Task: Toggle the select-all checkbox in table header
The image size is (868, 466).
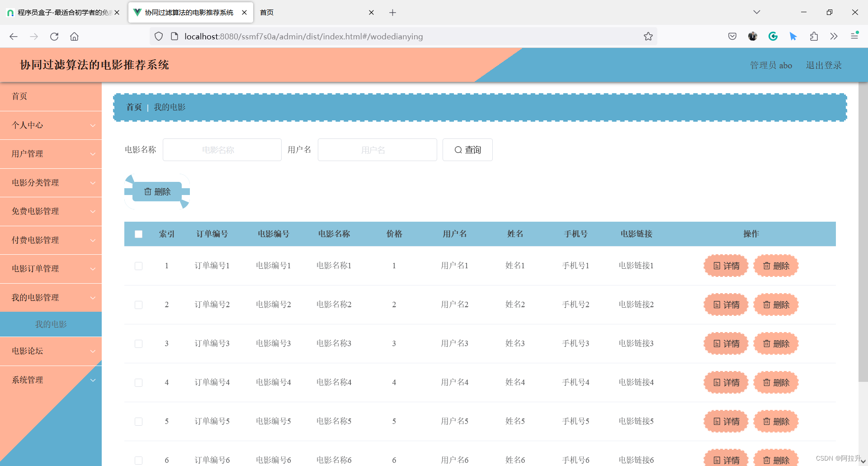Action: (x=138, y=234)
